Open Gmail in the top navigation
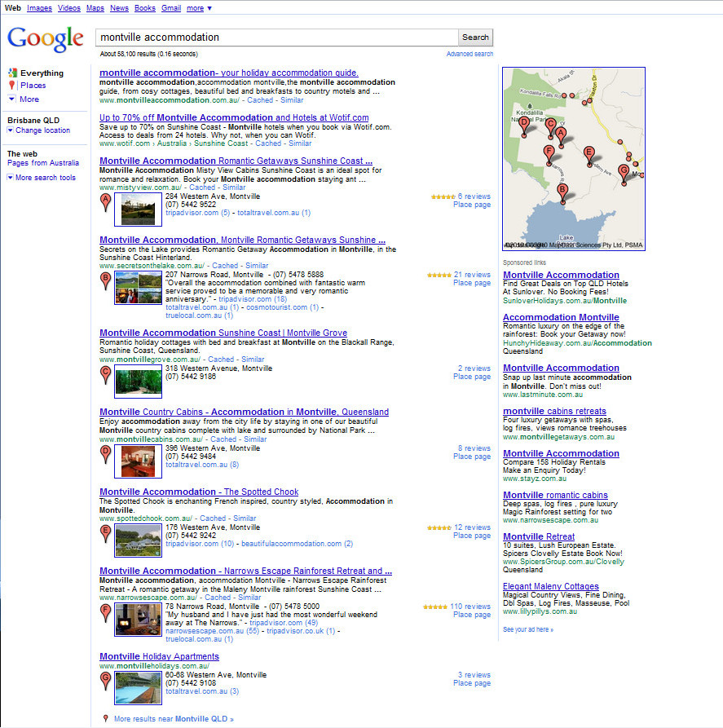Image resolution: width=723 pixels, height=728 pixels. click(x=171, y=8)
